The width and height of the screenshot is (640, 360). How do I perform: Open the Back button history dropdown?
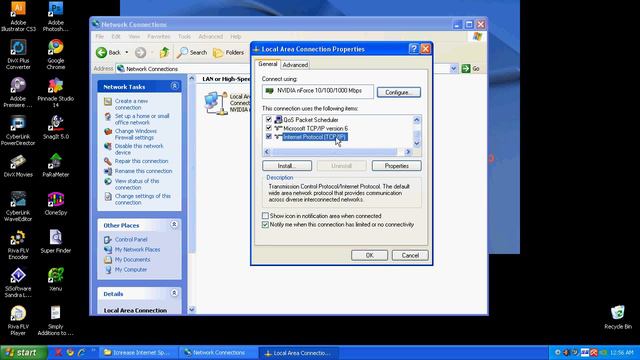(x=127, y=52)
